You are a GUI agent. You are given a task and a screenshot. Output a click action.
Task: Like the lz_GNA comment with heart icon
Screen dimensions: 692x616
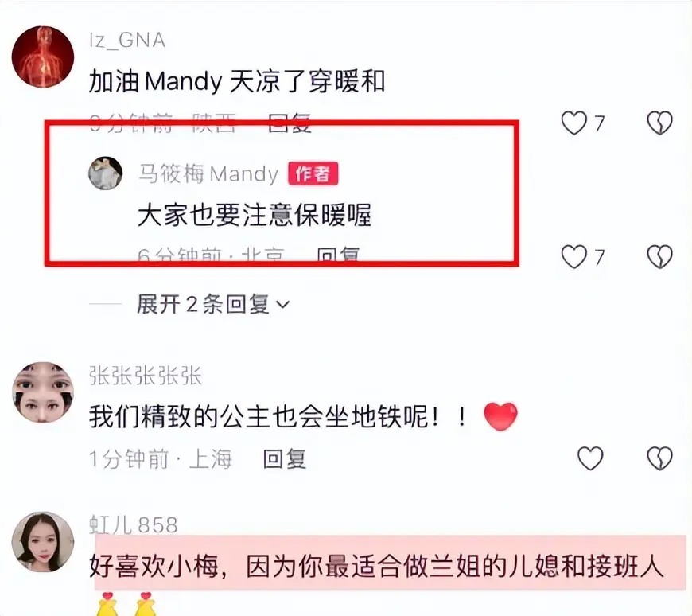pyautogui.click(x=573, y=123)
